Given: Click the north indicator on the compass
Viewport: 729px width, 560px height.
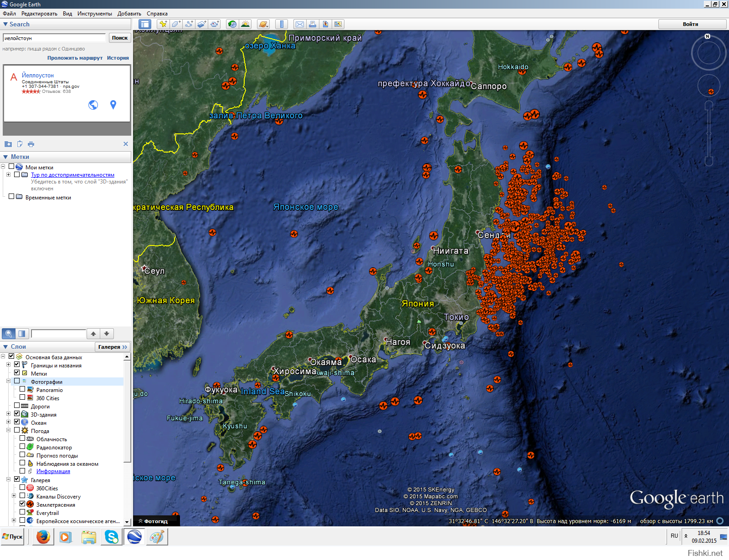Looking at the screenshot, I should [x=707, y=36].
